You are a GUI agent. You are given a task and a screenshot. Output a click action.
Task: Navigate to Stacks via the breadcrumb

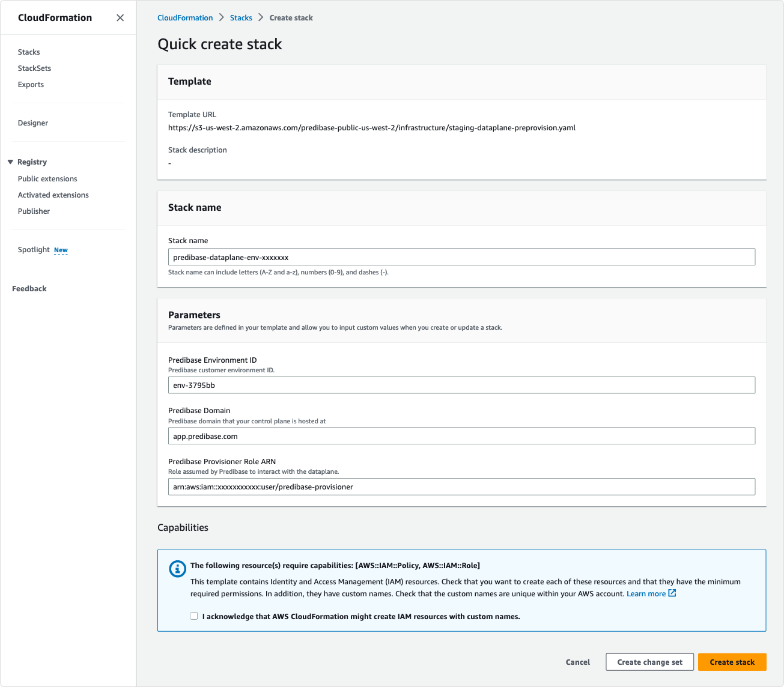click(x=241, y=17)
